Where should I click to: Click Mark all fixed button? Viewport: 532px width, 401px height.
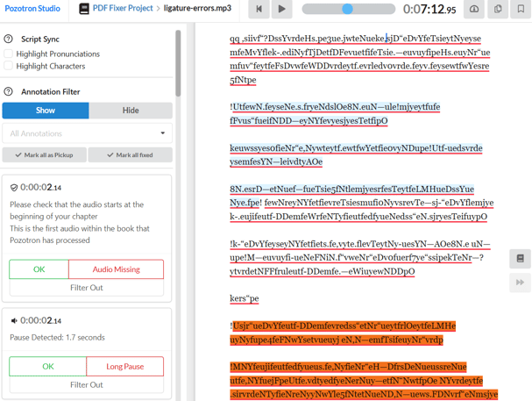(x=130, y=155)
